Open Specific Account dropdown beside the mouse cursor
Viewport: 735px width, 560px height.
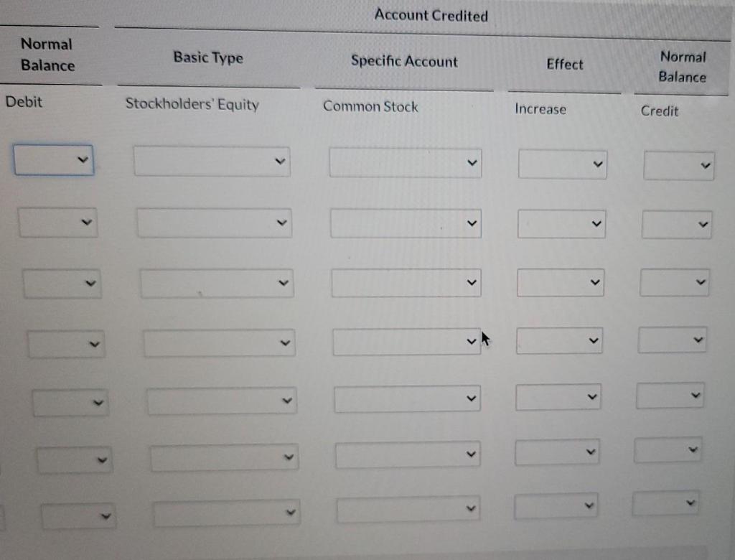tap(406, 341)
